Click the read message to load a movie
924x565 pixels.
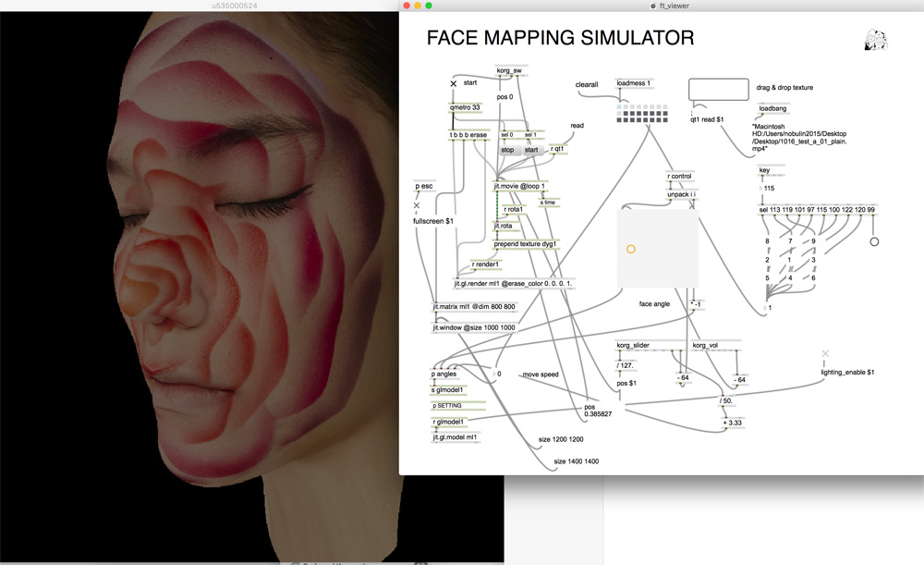(577, 126)
